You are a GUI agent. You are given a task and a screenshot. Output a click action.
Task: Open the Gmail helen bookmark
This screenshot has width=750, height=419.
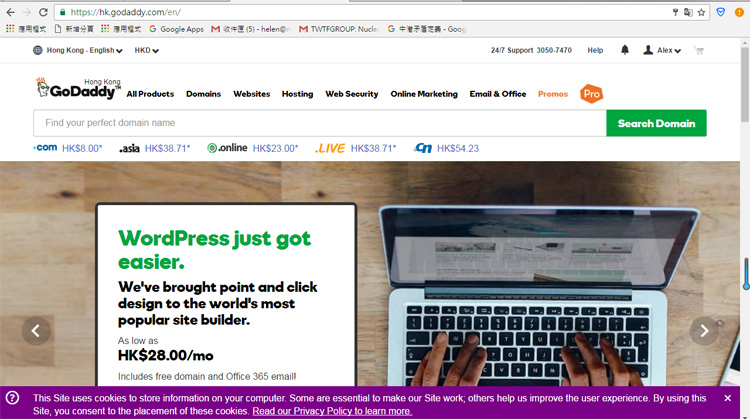pyautogui.click(x=251, y=29)
